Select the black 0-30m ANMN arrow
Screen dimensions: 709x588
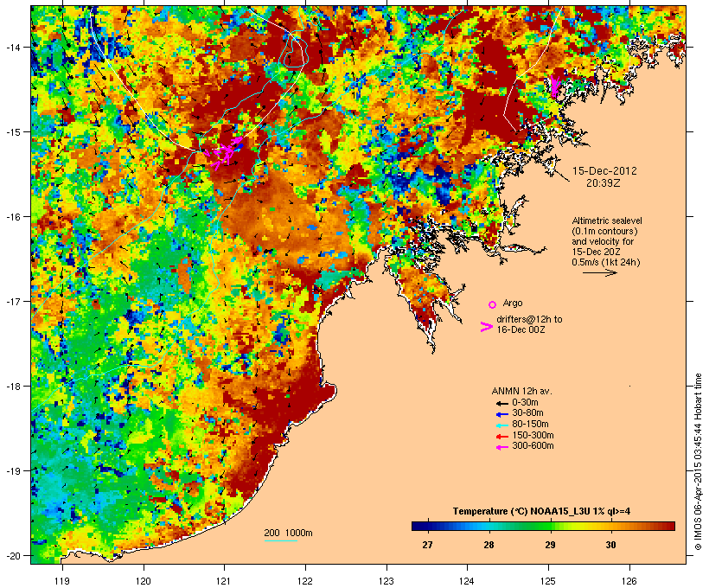tap(502, 403)
